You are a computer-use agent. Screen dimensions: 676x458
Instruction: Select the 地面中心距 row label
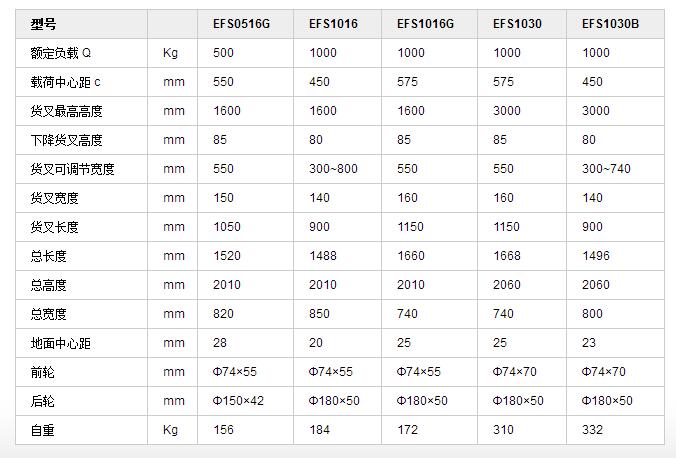(60, 343)
